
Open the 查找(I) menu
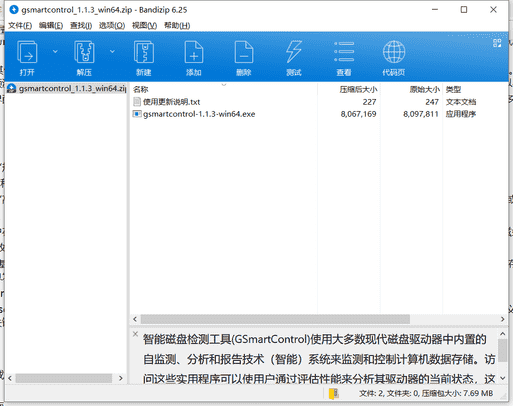pyautogui.click(x=81, y=25)
